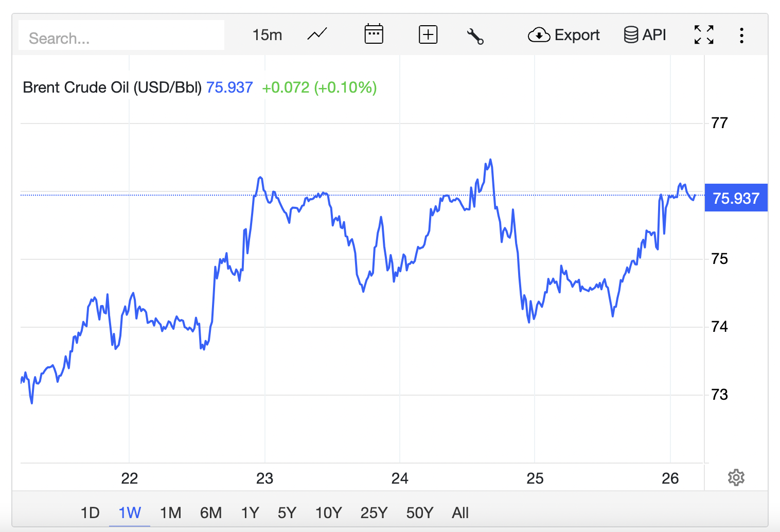Open API database access button
The image size is (780, 532).
645,35
